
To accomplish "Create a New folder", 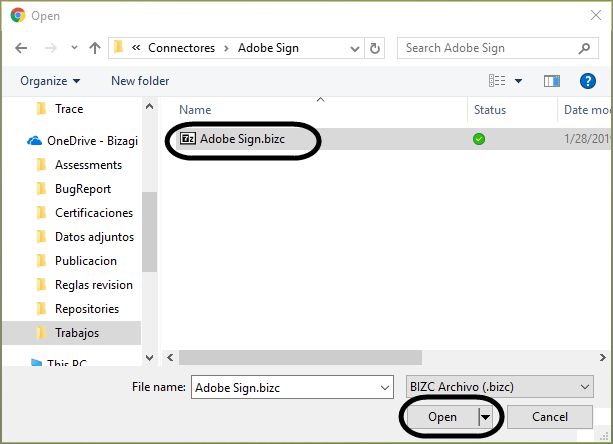I will [140, 81].
